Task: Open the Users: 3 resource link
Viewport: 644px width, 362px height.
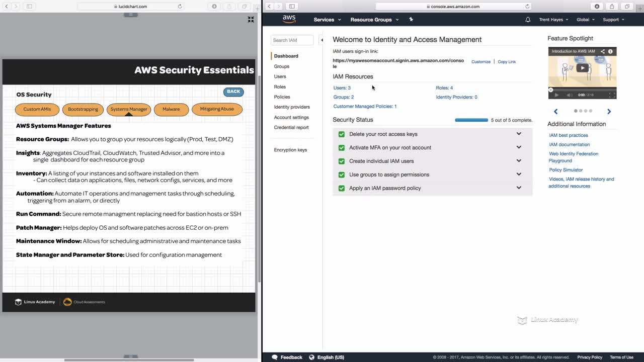Action: [342, 88]
